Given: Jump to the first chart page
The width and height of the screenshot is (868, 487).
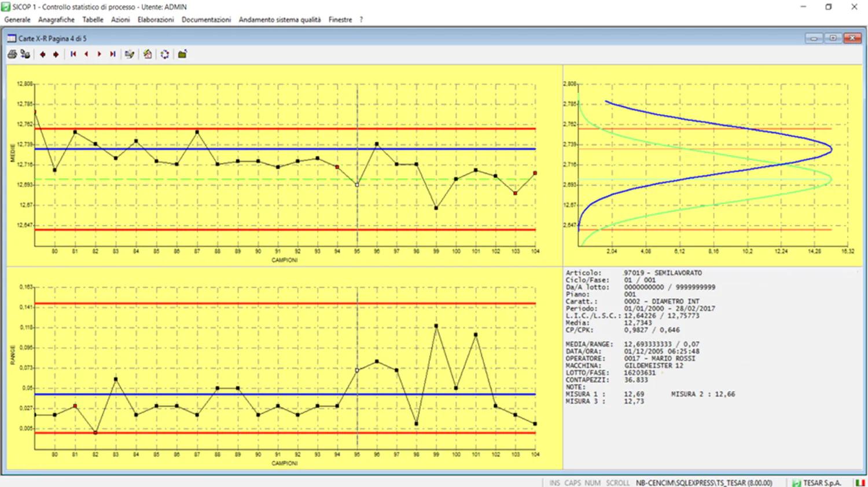Looking at the screenshot, I should click(73, 54).
